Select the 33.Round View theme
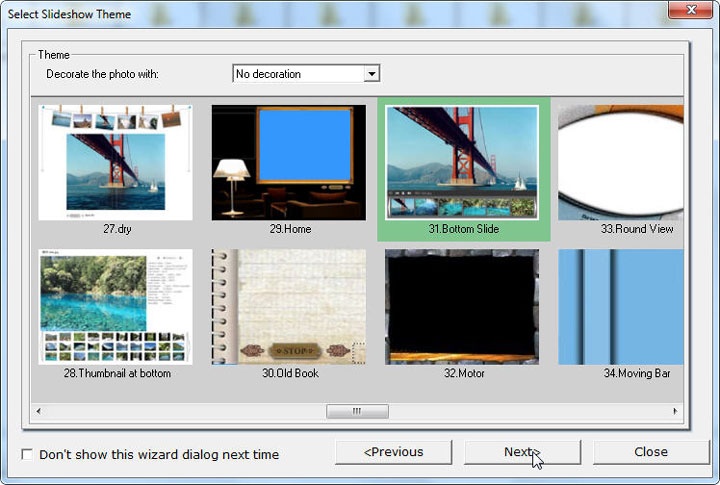 coord(622,162)
